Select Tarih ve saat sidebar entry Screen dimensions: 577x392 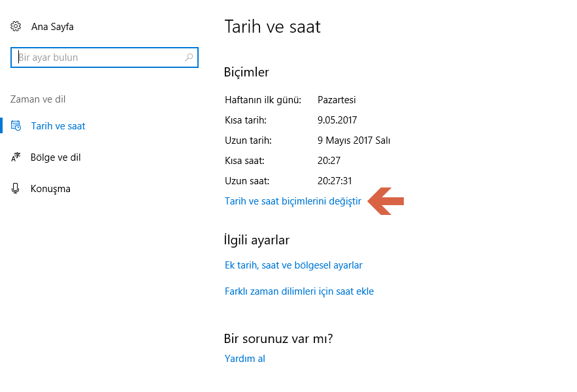(58, 125)
